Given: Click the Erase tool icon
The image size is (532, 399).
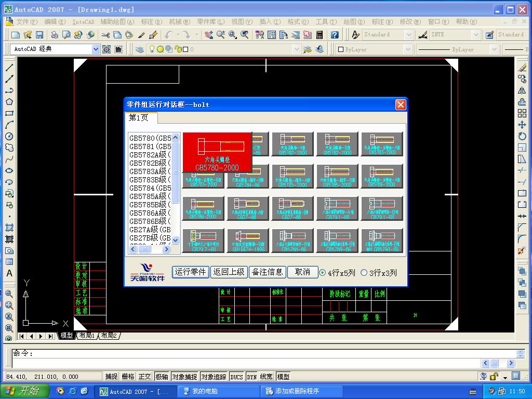Looking at the screenshot, I should click(522, 68).
